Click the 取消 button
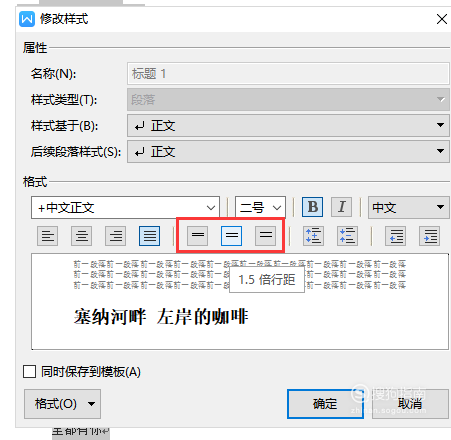The height and width of the screenshot is (440, 451). (x=410, y=404)
